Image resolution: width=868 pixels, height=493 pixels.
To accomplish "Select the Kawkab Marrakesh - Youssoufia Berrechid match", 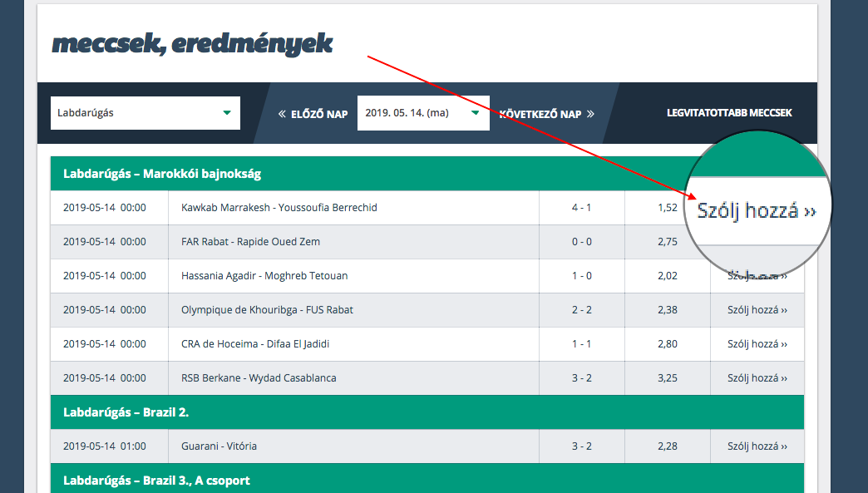I will [279, 208].
